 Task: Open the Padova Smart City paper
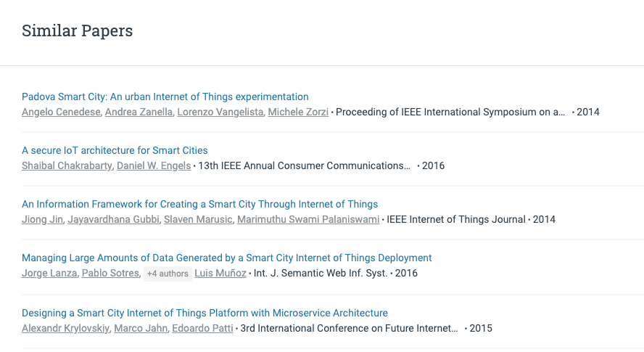click(165, 97)
